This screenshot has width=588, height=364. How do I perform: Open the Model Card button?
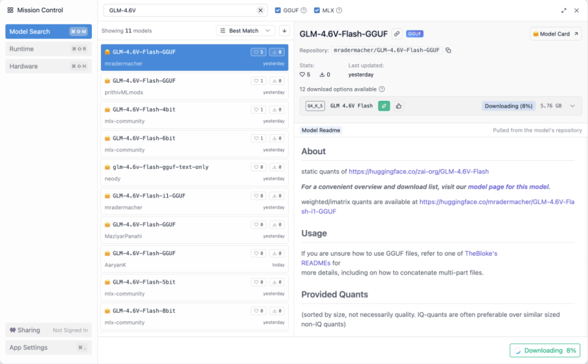(556, 34)
